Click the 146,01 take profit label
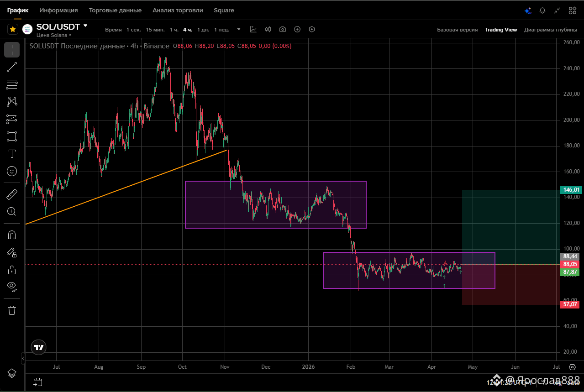The height and width of the screenshot is (392, 584). [571, 189]
